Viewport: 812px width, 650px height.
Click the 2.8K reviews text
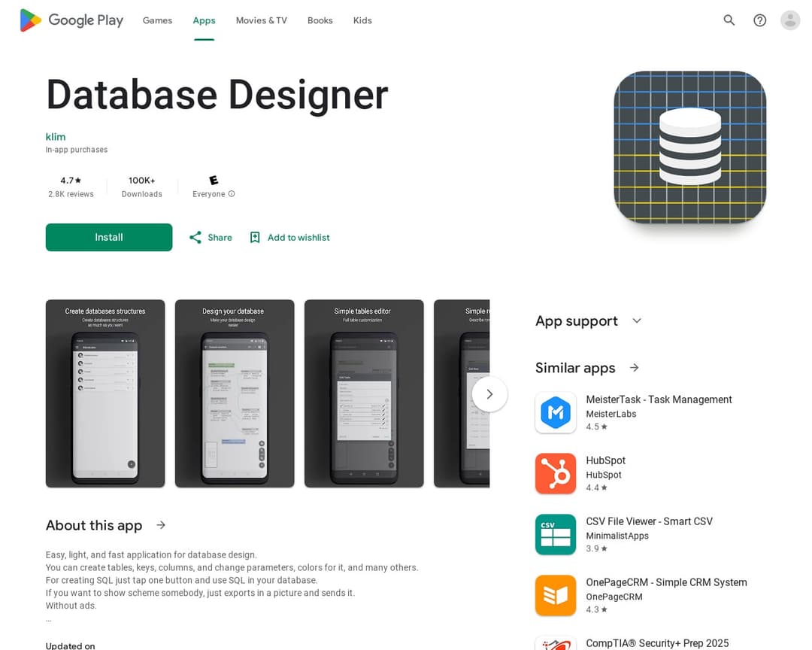click(x=71, y=194)
